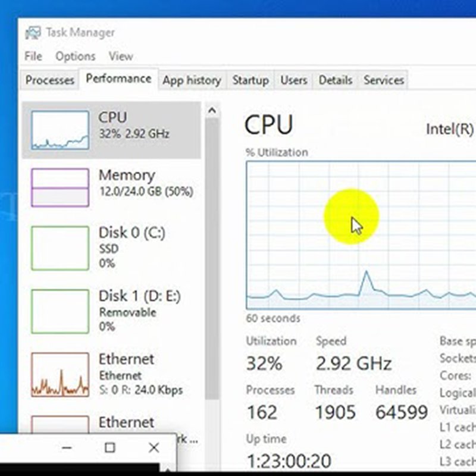Viewport: 476px width, 476px height.
Task: Open the Ethernet activity graph with 24.0 Kbps
Action: (x=59, y=375)
